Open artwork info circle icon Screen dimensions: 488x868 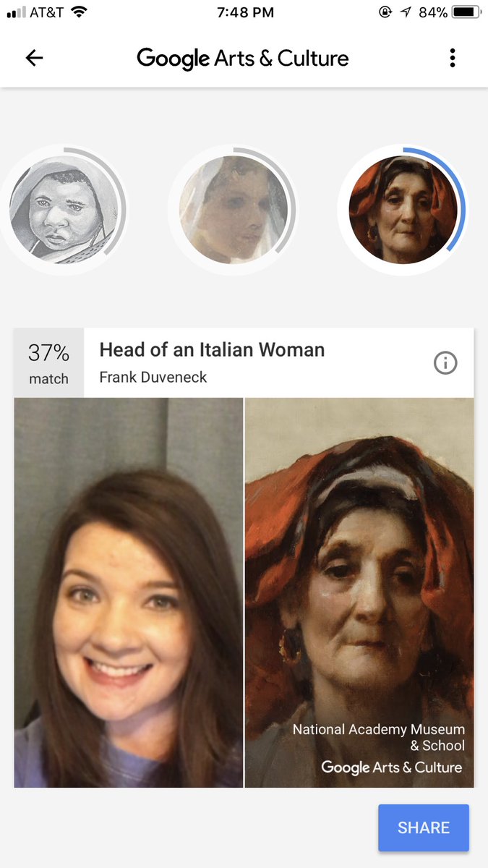(445, 363)
